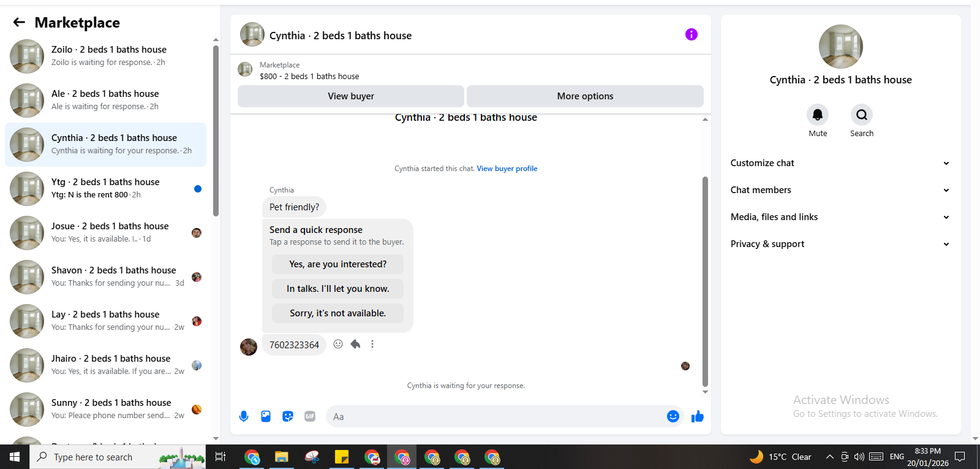Open Shavon's conversation
This screenshot has height=469, width=980.
coord(105,277)
